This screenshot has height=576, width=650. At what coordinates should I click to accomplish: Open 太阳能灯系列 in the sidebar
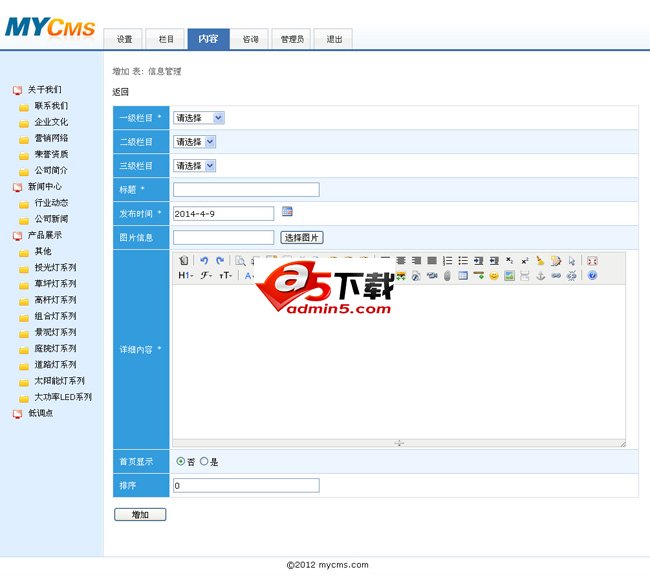[x=60, y=381]
